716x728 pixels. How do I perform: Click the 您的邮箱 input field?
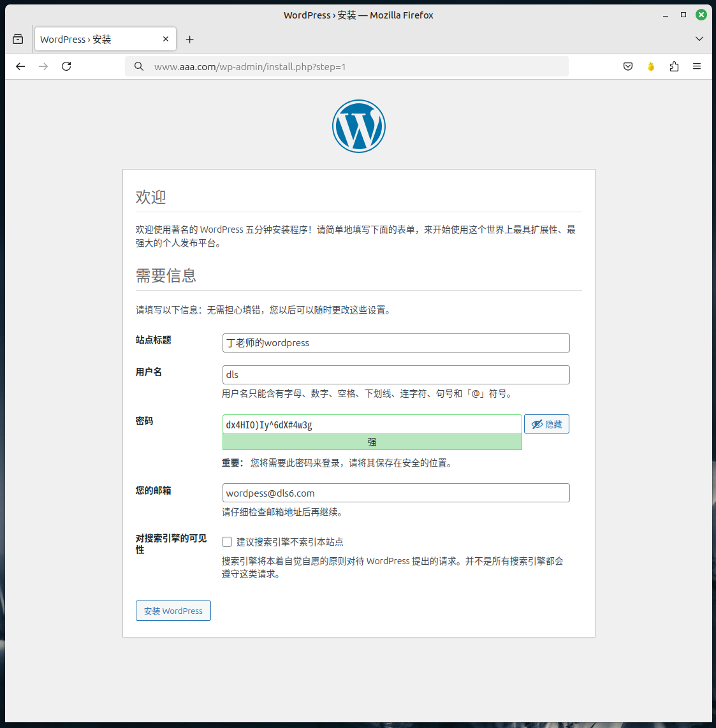tap(396, 493)
